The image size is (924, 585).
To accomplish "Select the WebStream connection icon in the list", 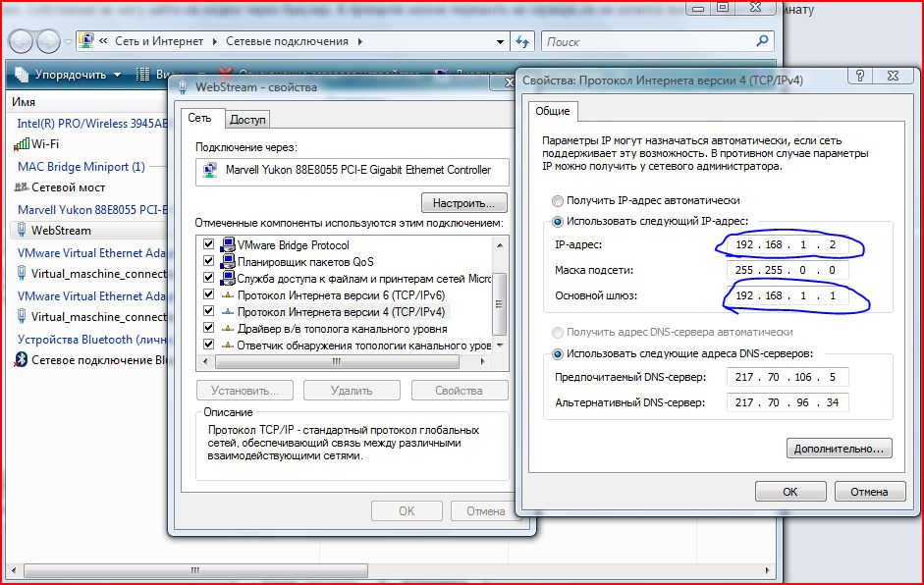I will point(22,230).
